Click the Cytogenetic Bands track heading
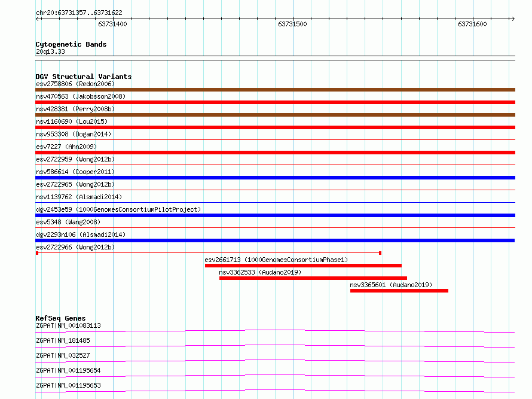The width and height of the screenshot is (532, 399). (71, 44)
